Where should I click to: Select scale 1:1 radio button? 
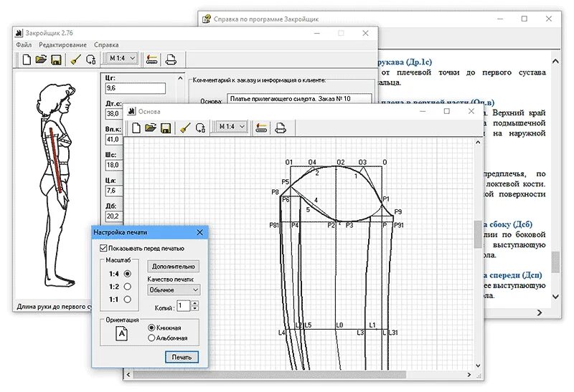coord(128,299)
